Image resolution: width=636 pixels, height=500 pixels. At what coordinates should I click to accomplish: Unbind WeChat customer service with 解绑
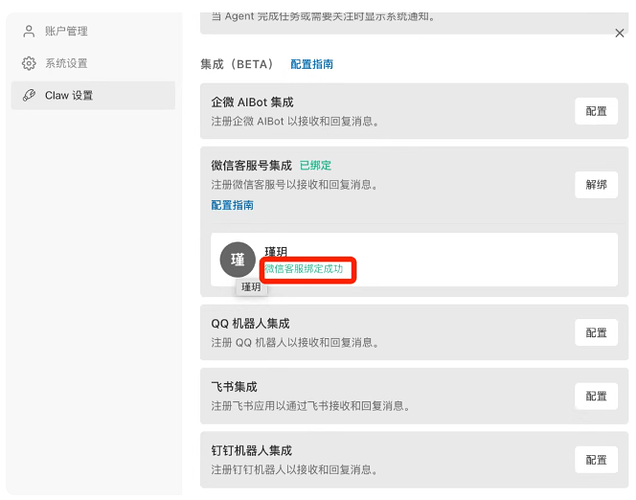pyautogui.click(x=596, y=184)
